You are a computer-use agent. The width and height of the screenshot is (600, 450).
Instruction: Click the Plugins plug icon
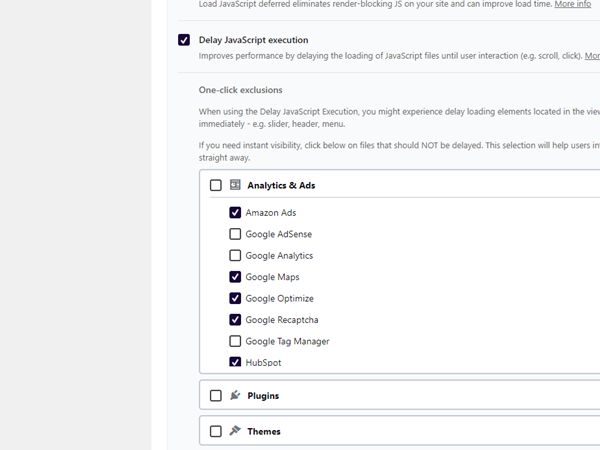pyautogui.click(x=235, y=395)
